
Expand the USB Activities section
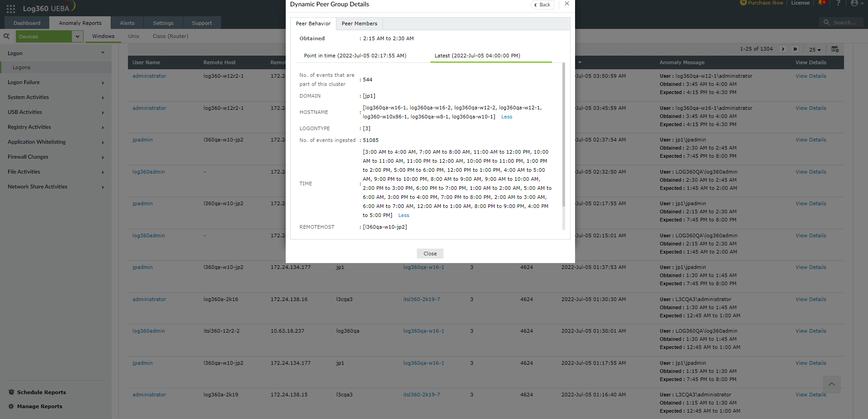[56, 112]
